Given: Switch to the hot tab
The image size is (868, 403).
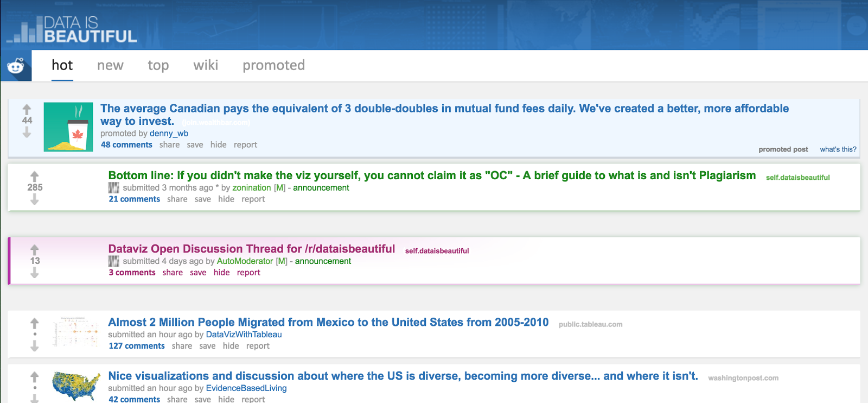Looking at the screenshot, I should coord(62,65).
